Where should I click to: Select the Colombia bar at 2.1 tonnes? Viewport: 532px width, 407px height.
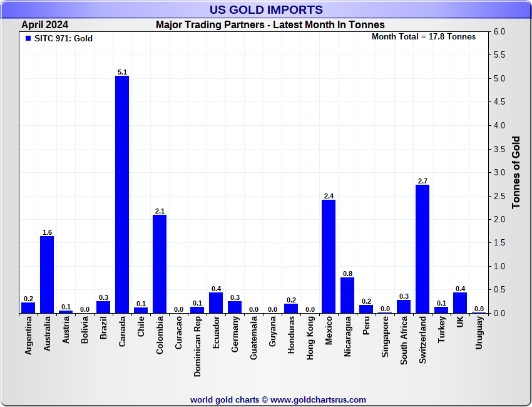click(160, 264)
